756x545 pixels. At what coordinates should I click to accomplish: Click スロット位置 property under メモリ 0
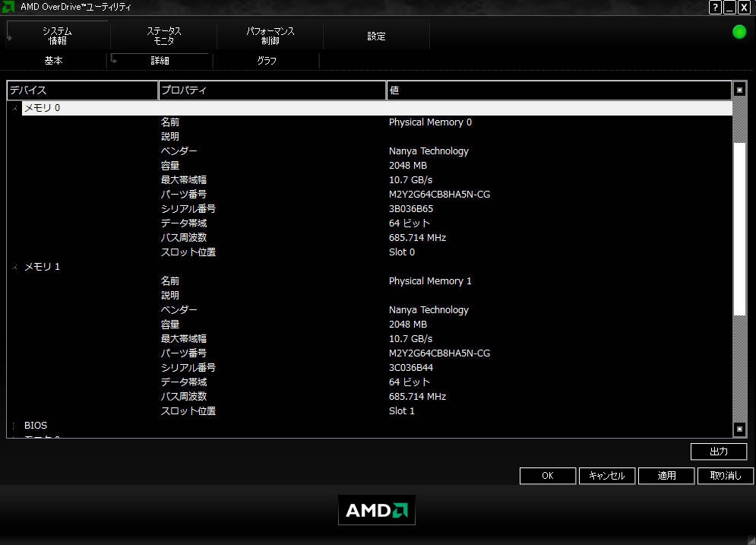click(188, 252)
